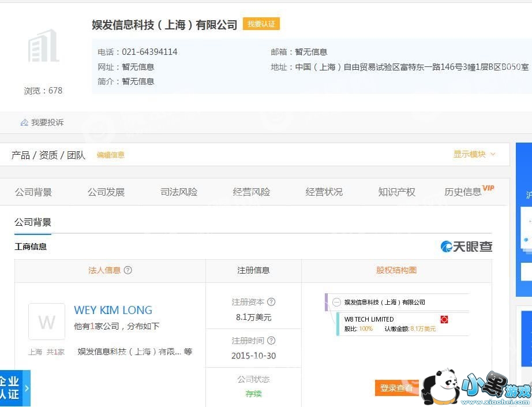Click the 上海 共1家 region label

click(x=46, y=352)
